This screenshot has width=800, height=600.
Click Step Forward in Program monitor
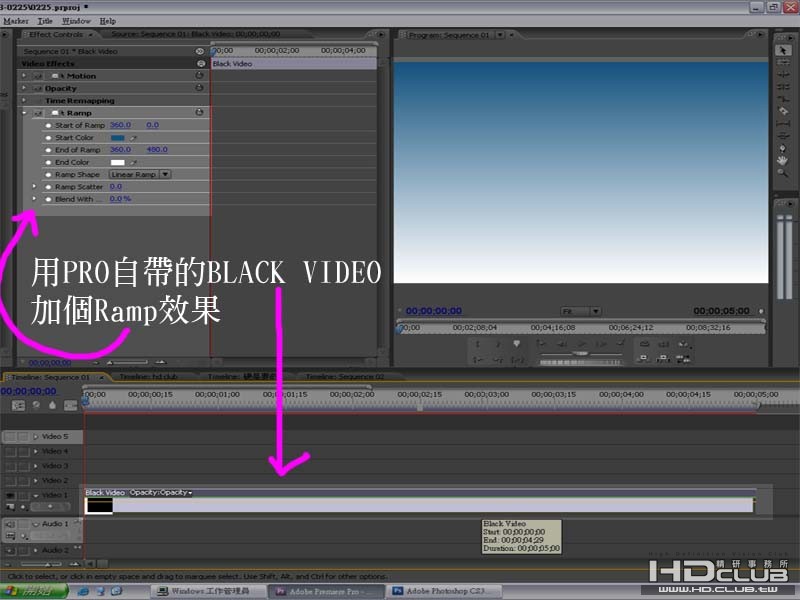pos(601,344)
